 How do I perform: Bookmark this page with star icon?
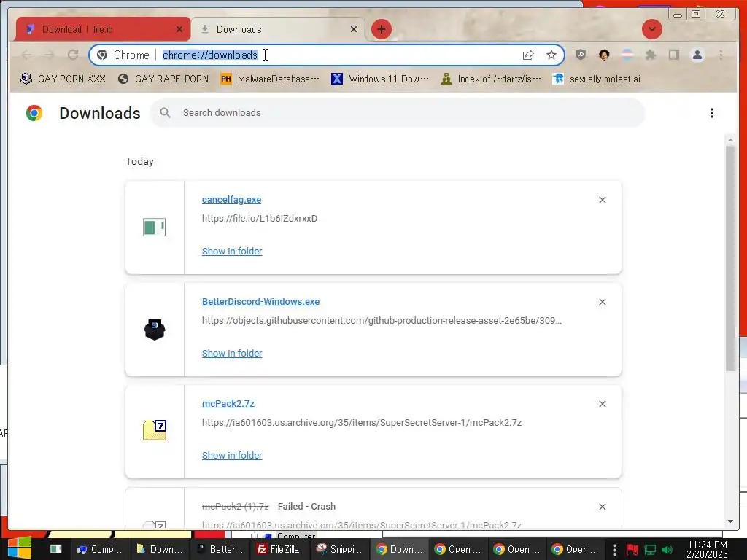coord(551,55)
